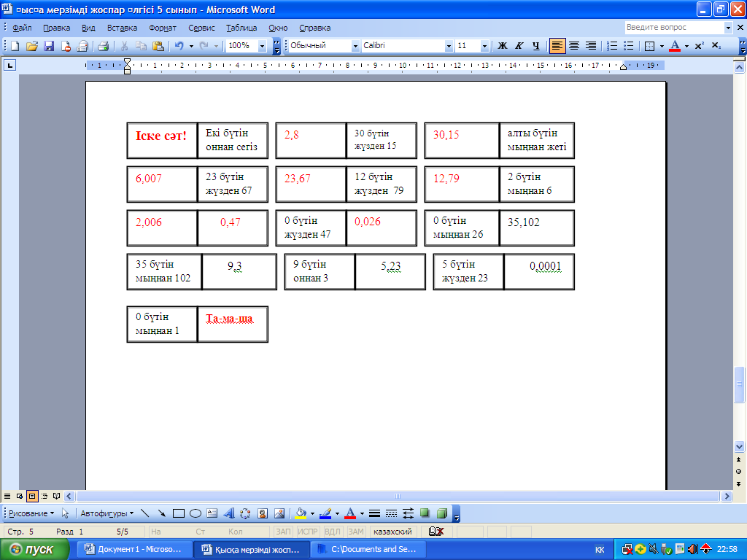The height and width of the screenshot is (560, 747).
Task: Copy selection with the copy icon
Action: point(141,46)
